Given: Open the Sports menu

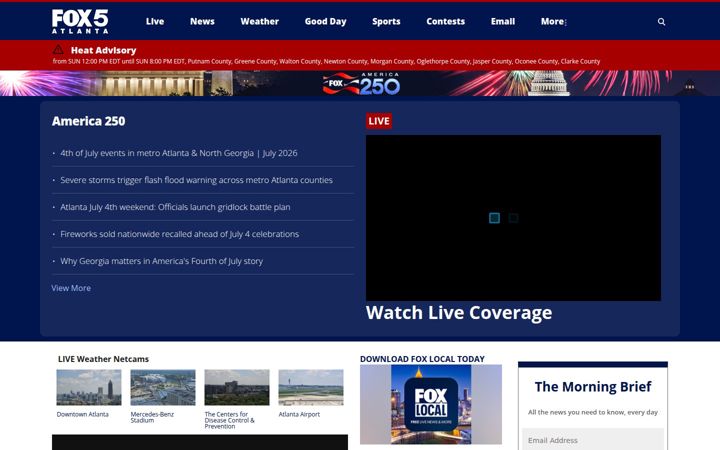Looking at the screenshot, I should pos(386,21).
